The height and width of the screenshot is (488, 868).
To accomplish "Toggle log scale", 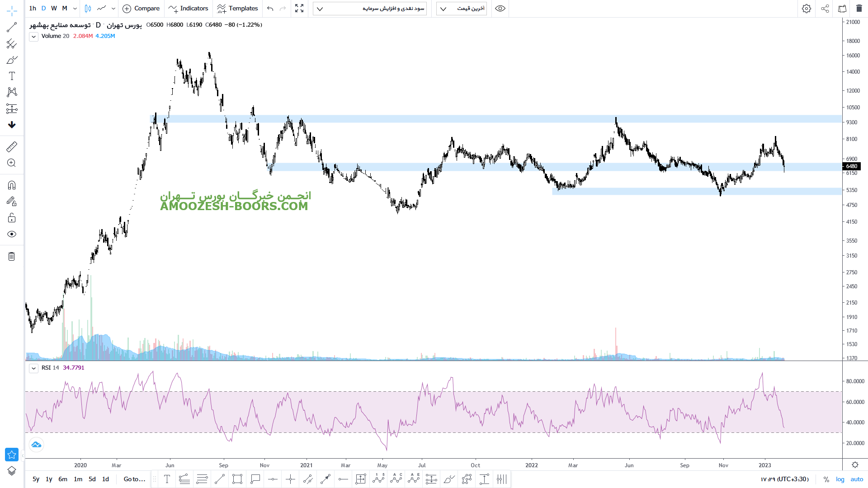I will (840, 479).
